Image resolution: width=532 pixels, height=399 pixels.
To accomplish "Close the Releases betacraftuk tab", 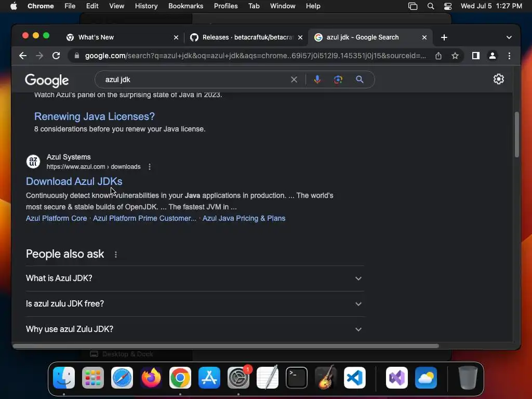I will [300, 37].
